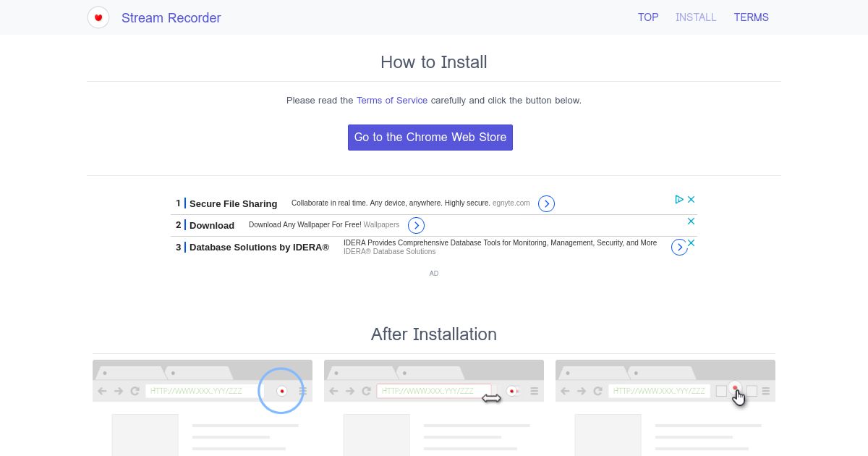Click arrow beside Wallpapers ad
Screen dimensions: 868x456
416,226
